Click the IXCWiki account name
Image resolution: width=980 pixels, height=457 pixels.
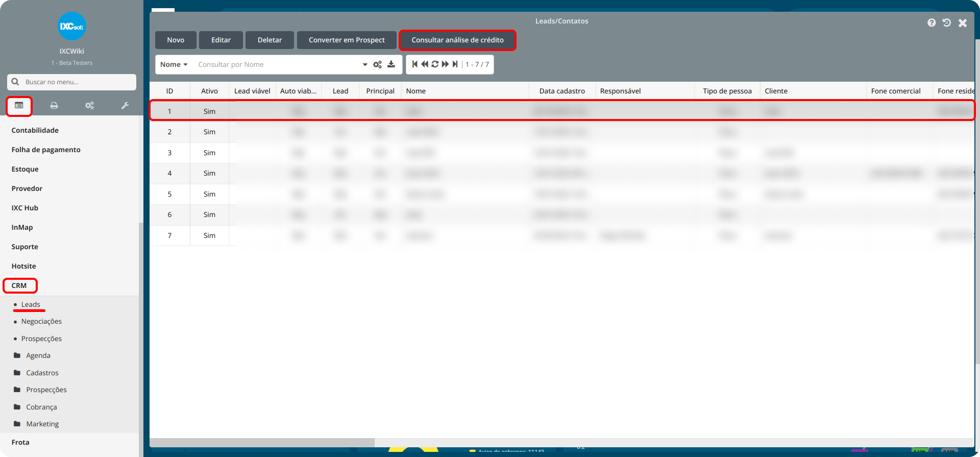71,51
